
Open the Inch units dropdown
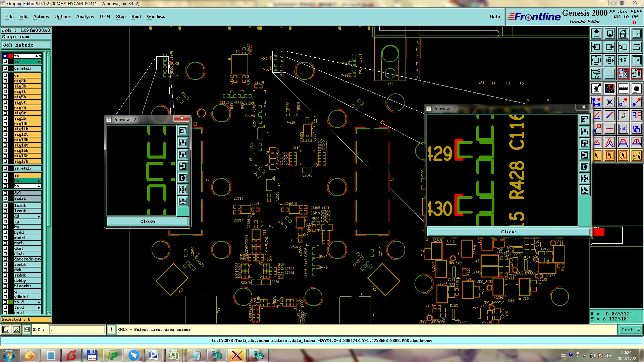pyautogui.click(x=631, y=330)
